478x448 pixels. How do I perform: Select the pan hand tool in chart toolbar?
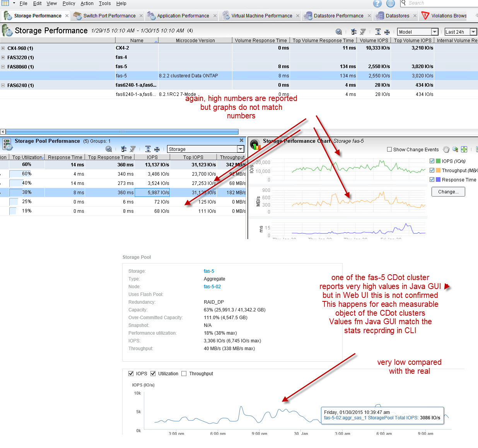[446, 150]
